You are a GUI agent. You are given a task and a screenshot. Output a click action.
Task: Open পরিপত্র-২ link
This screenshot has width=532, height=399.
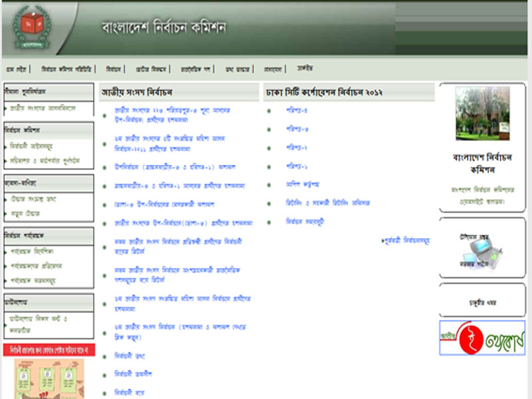click(297, 148)
